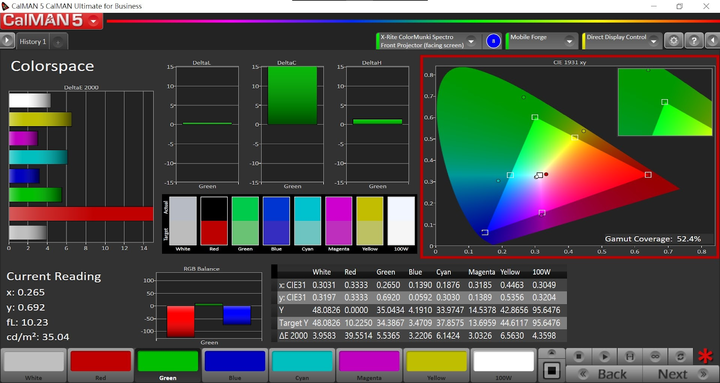Click the blue round meter indicator icon
Image resolution: width=720 pixels, height=383 pixels.
click(x=494, y=41)
